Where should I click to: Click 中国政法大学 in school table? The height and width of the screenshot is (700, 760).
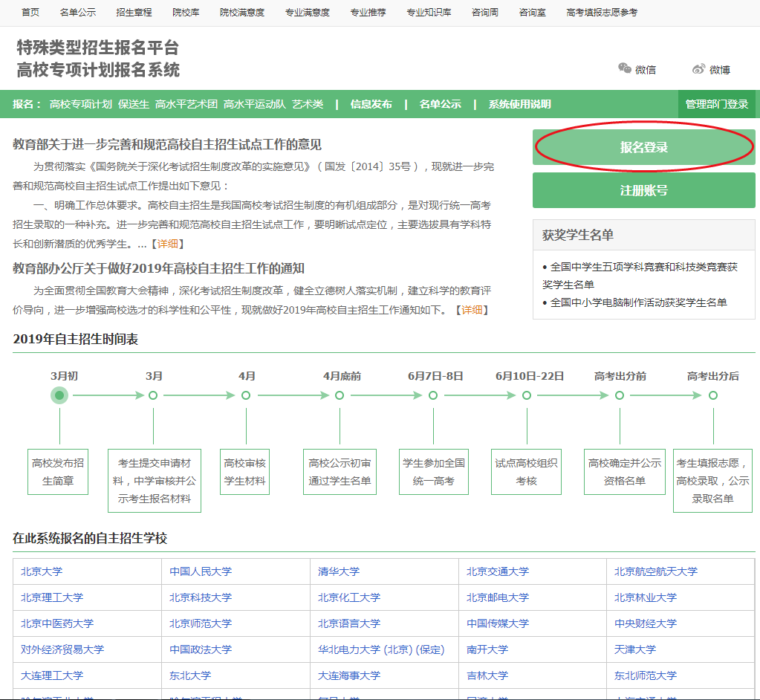coord(201,649)
